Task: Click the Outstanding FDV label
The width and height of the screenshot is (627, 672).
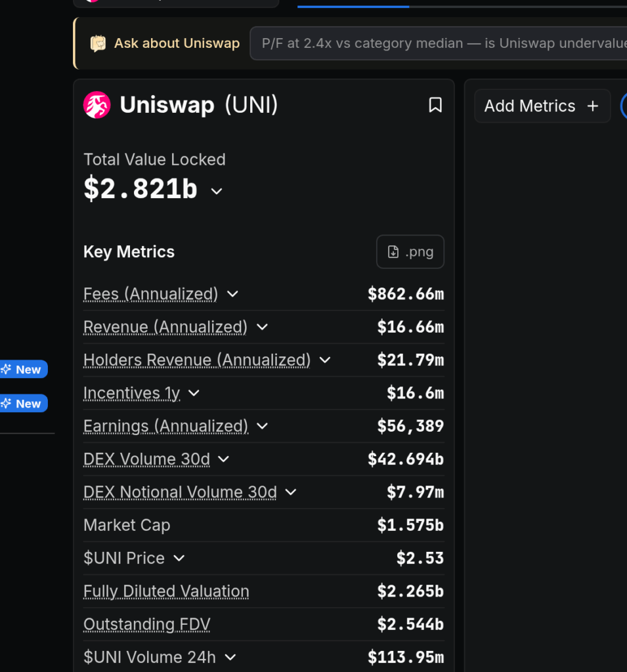Action: pyautogui.click(x=146, y=624)
